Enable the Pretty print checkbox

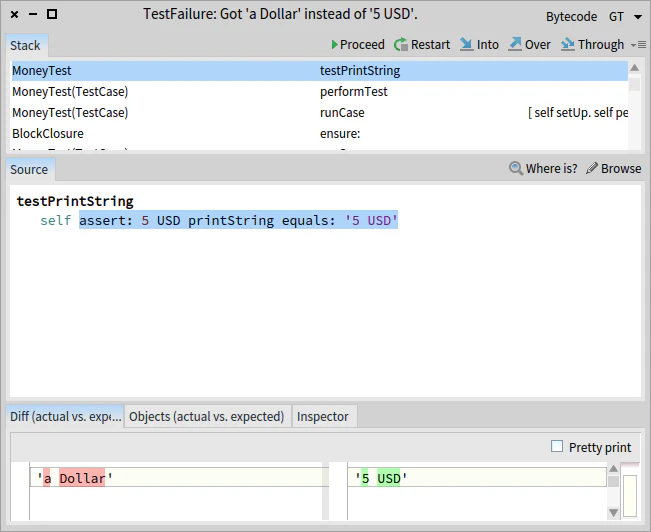pyautogui.click(x=557, y=446)
